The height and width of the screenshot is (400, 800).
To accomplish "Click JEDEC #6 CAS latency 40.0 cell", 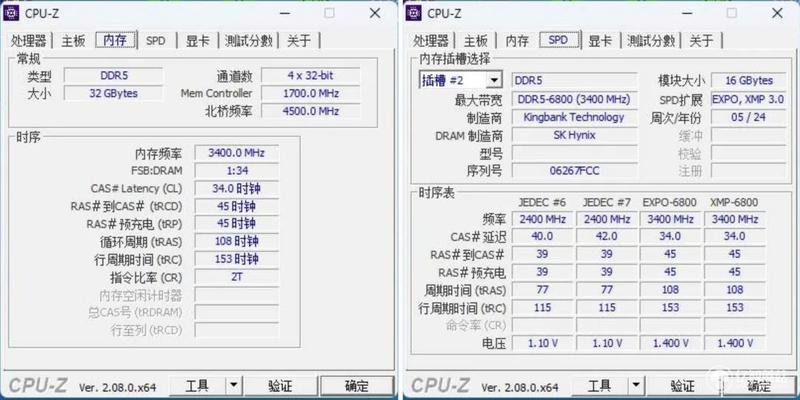I will (x=542, y=236).
